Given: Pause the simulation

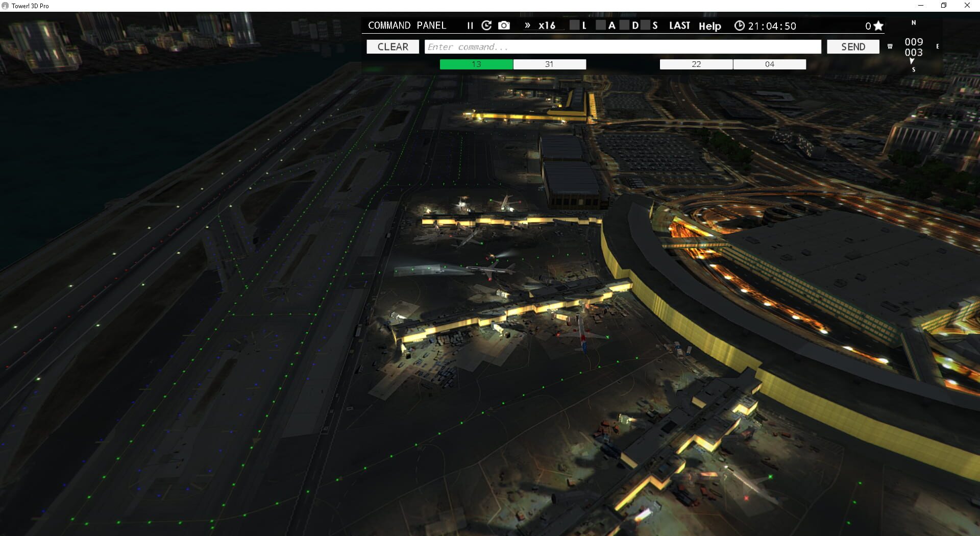Looking at the screenshot, I should (470, 25).
